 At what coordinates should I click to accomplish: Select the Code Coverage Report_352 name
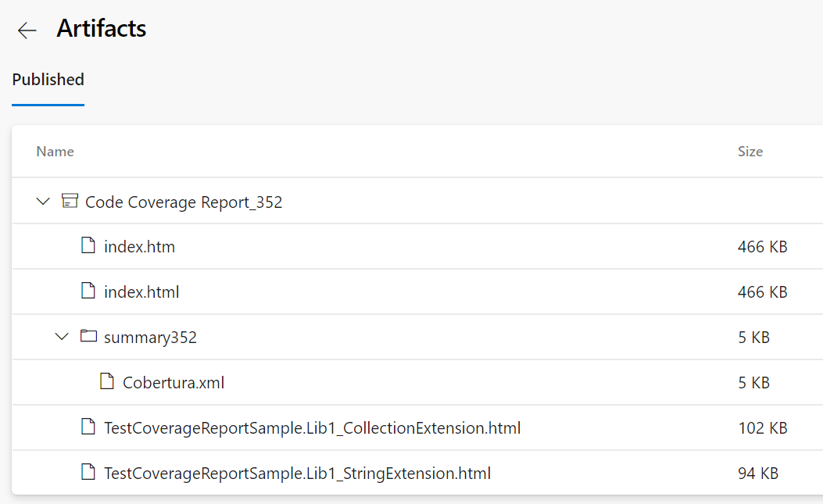pos(184,202)
